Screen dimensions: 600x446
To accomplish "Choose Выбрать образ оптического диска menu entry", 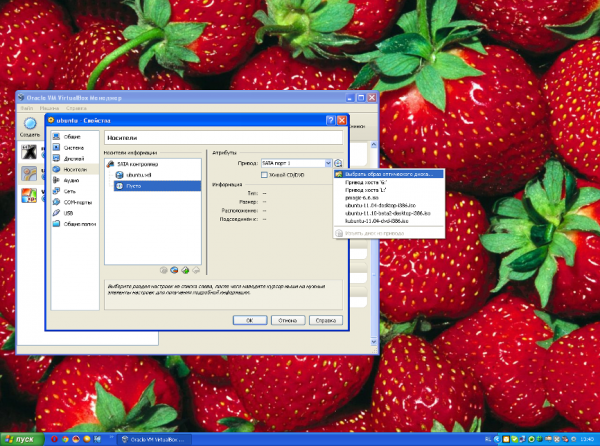I will 389,174.
